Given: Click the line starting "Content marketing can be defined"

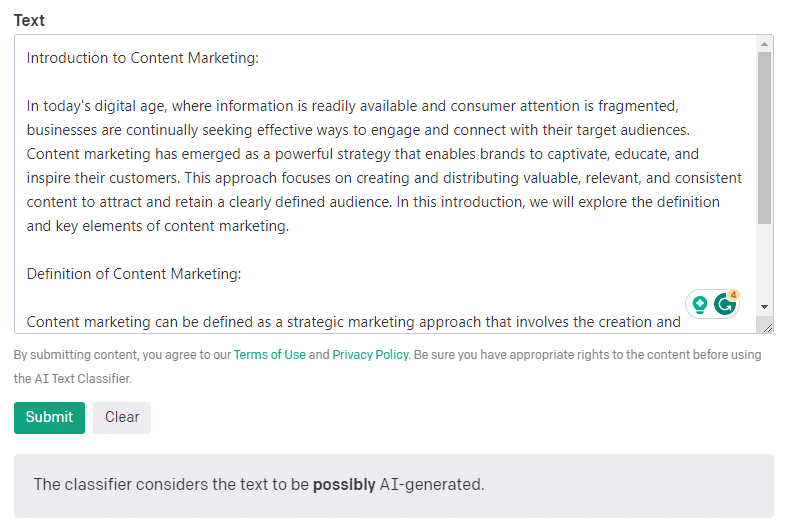Looking at the screenshot, I should coord(353,322).
